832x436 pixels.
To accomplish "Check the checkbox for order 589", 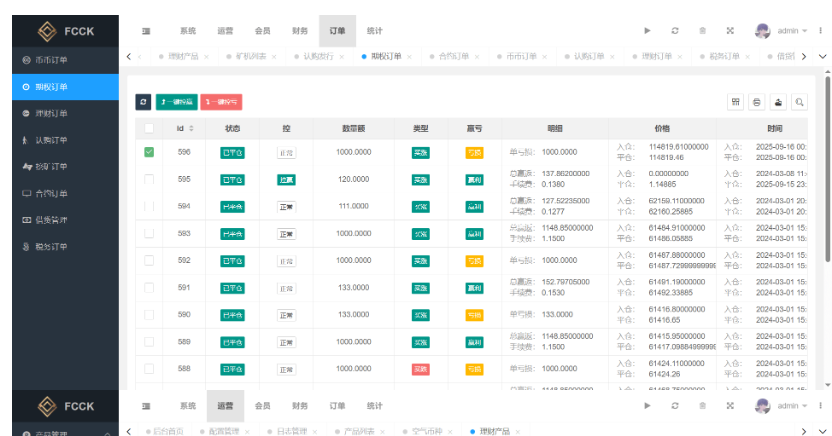I will click(x=149, y=342).
